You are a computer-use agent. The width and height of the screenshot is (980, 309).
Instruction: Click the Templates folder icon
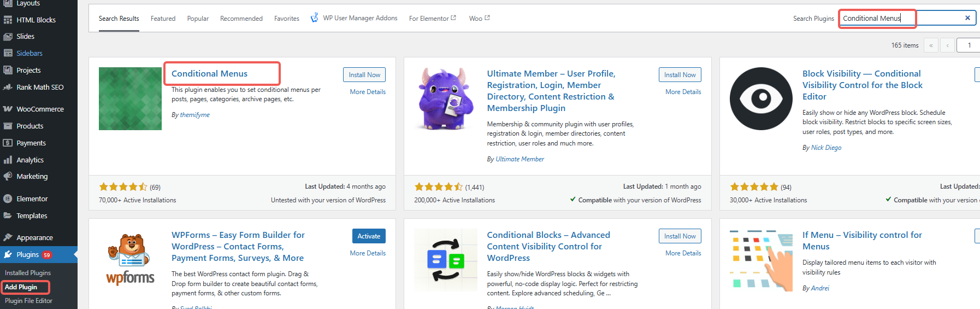point(8,215)
